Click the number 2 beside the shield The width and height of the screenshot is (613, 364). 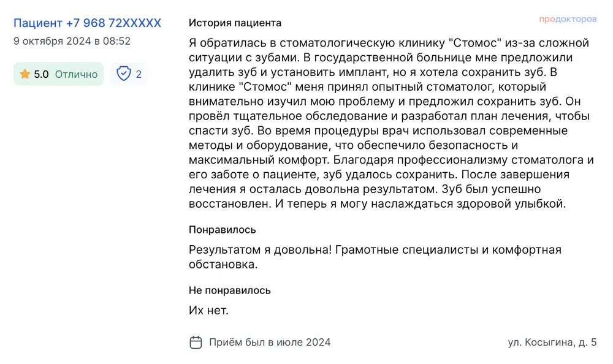139,74
